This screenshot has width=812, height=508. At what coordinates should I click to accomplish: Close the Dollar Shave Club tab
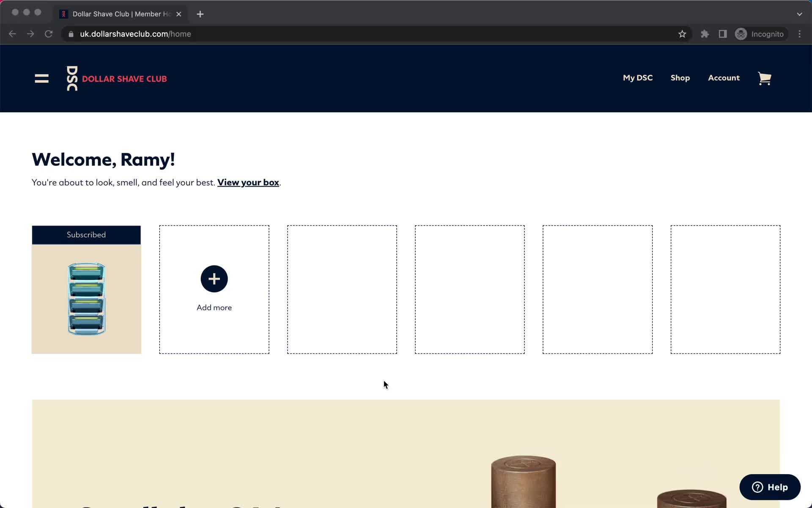click(178, 14)
